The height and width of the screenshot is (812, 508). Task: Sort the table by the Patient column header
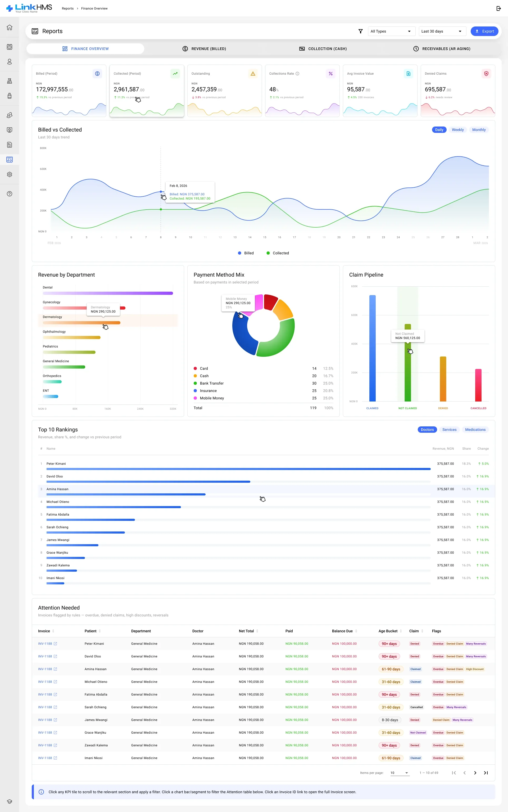pos(92,631)
